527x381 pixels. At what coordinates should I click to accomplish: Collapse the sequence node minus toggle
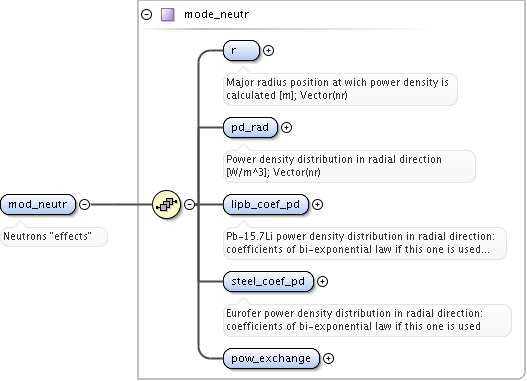[190, 204]
